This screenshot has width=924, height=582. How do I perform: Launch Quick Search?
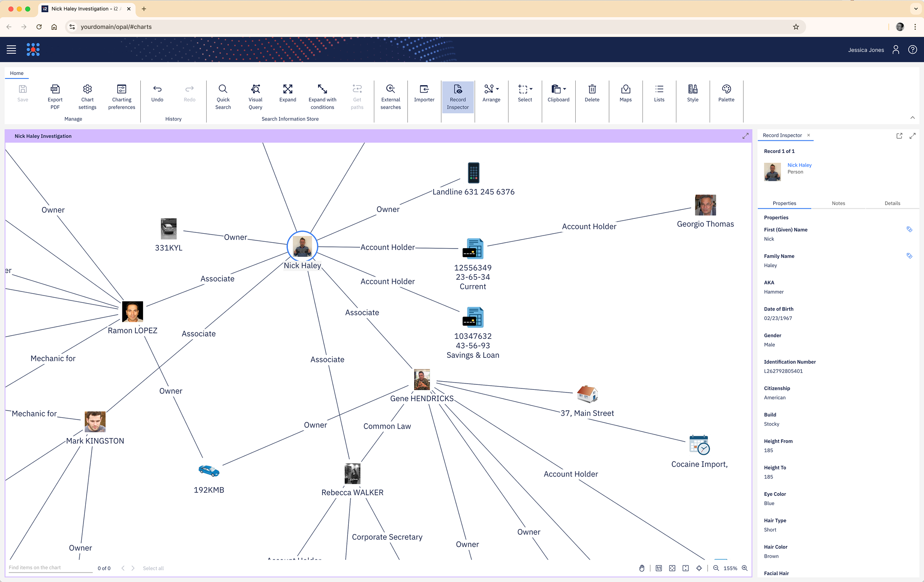coord(223,97)
